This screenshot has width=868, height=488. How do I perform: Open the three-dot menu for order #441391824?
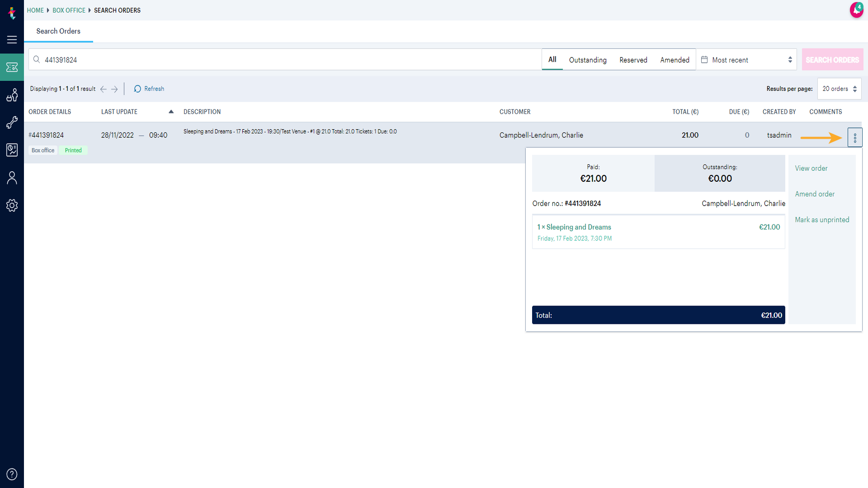tap(855, 138)
